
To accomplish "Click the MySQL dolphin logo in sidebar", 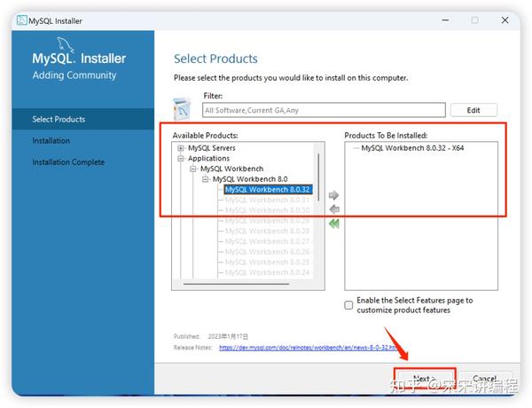I will point(66,44).
